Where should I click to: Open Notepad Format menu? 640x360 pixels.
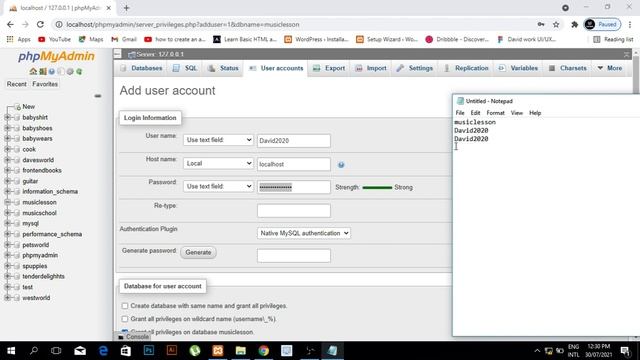click(x=496, y=113)
